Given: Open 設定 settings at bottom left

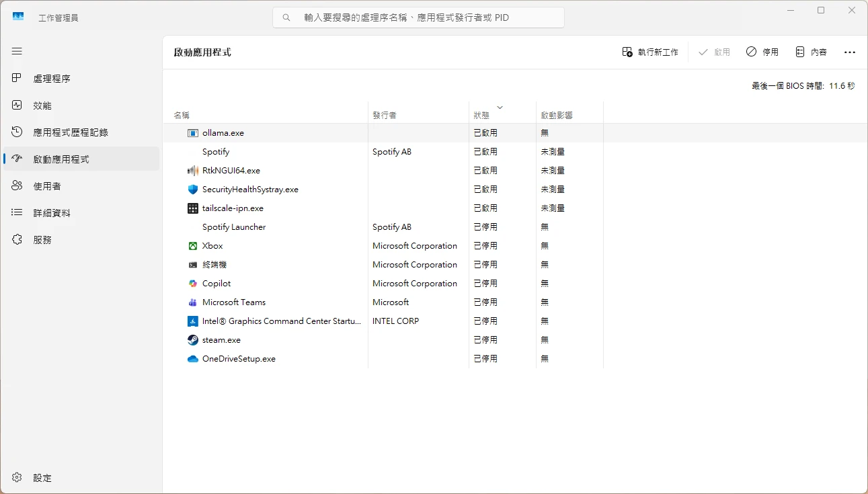Looking at the screenshot, I should [x=42, y=478].
